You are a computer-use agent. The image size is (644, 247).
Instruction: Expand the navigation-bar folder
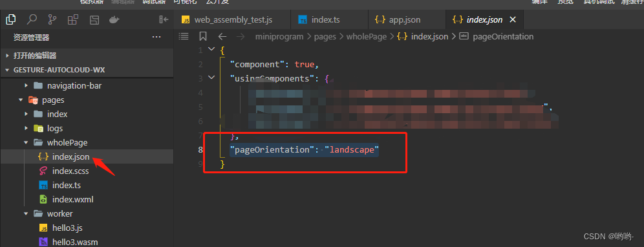point(87,85)
